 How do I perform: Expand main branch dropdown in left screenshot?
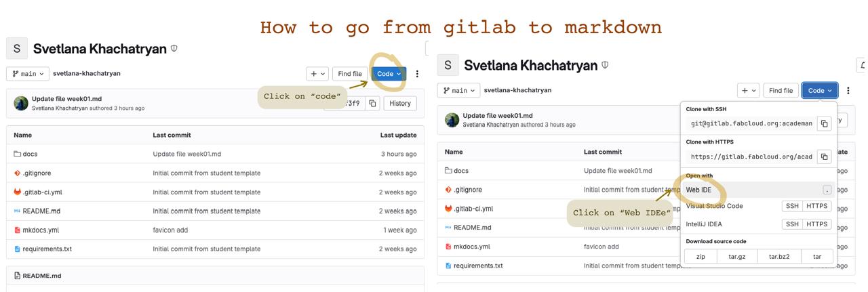(28, 74)
